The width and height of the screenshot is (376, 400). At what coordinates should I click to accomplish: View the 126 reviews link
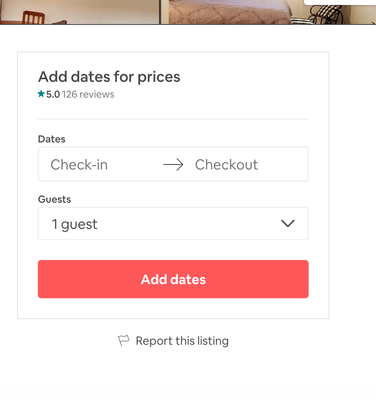[88, 94]
